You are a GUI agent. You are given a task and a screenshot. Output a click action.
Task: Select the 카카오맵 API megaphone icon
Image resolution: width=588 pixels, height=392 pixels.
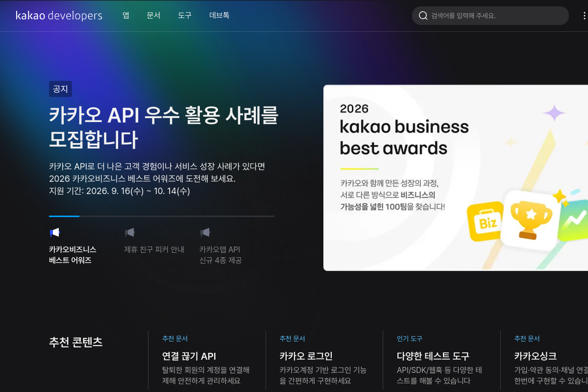click(x=205, y=232)
